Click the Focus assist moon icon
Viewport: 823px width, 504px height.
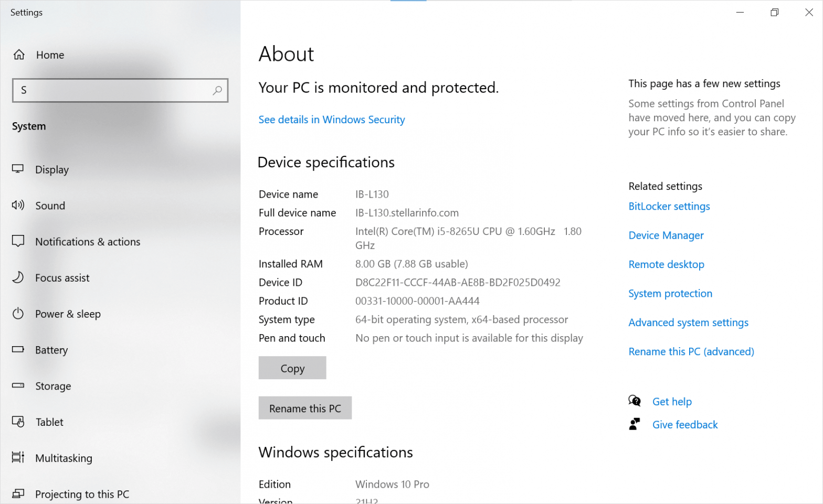click(x=18, y=277)
